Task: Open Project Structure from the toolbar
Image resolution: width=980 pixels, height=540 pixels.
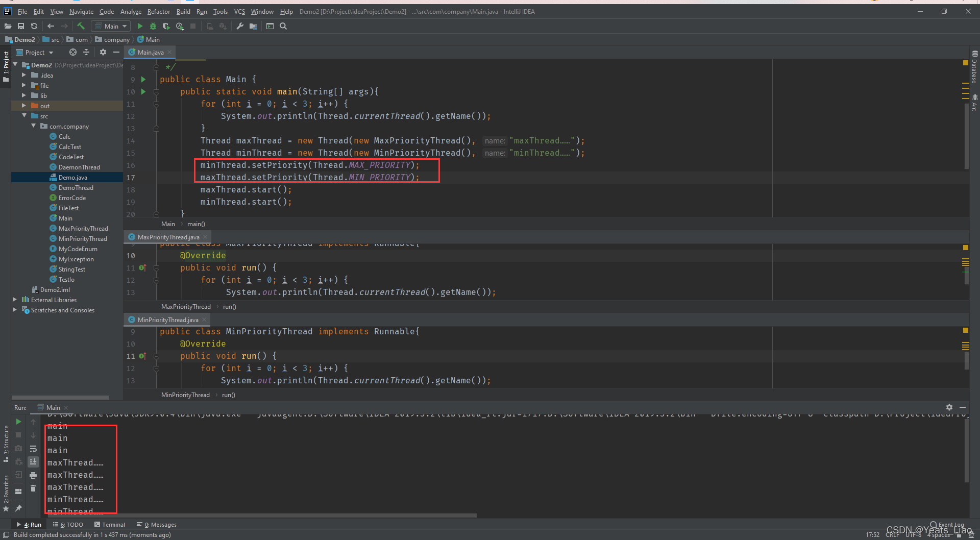Action: 253,26
